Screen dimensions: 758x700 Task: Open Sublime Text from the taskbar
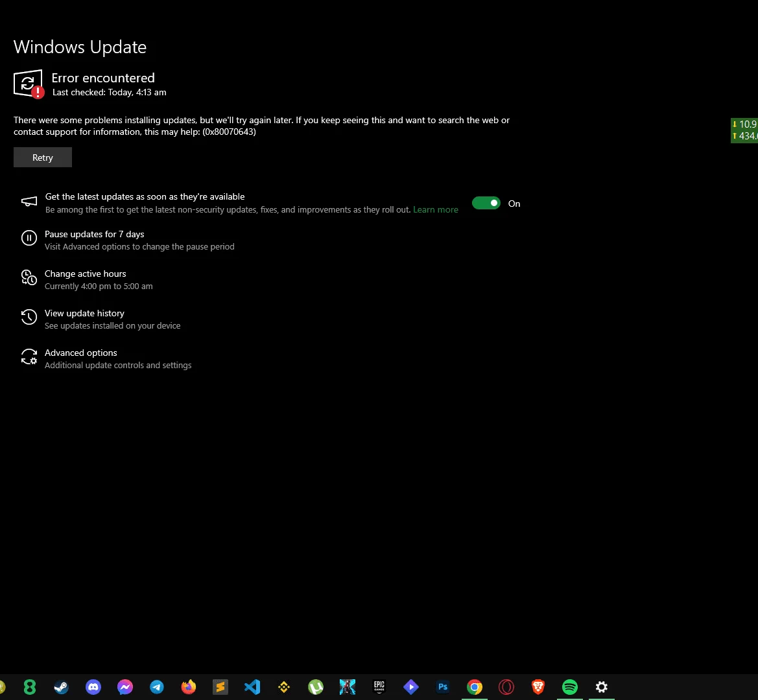[x=220, y=687]
